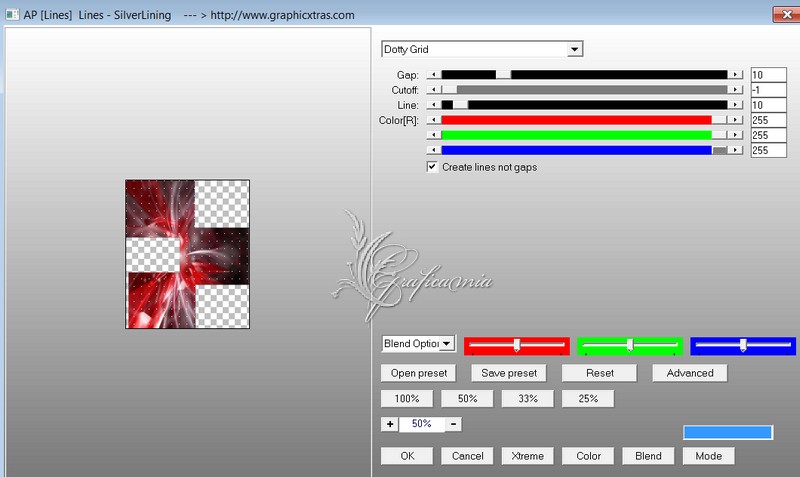Confirm with the OK button
Screen dimensions: 800x477
[407, 456]
